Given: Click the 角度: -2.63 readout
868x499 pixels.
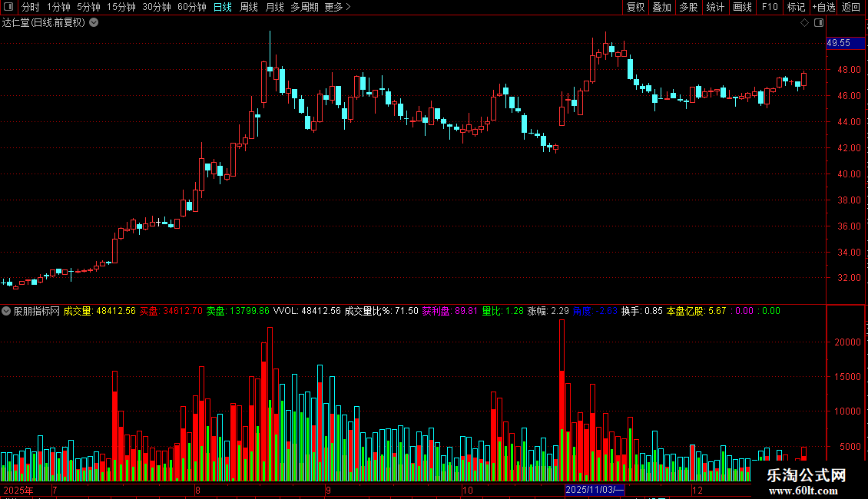Looking at the screenshot, I should pyautogui.click(x=595, y=311).
